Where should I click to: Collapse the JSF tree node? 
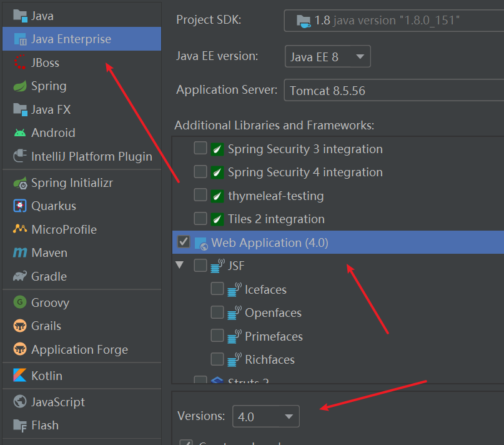pos(180,265)
